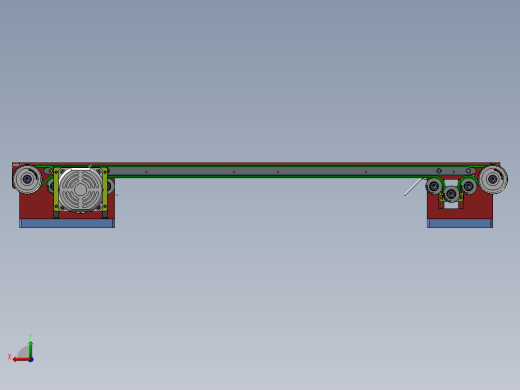Click the "Y" label of the triad
The height and width of the screenshot is (390, 520).
click(x=30, y=336)
